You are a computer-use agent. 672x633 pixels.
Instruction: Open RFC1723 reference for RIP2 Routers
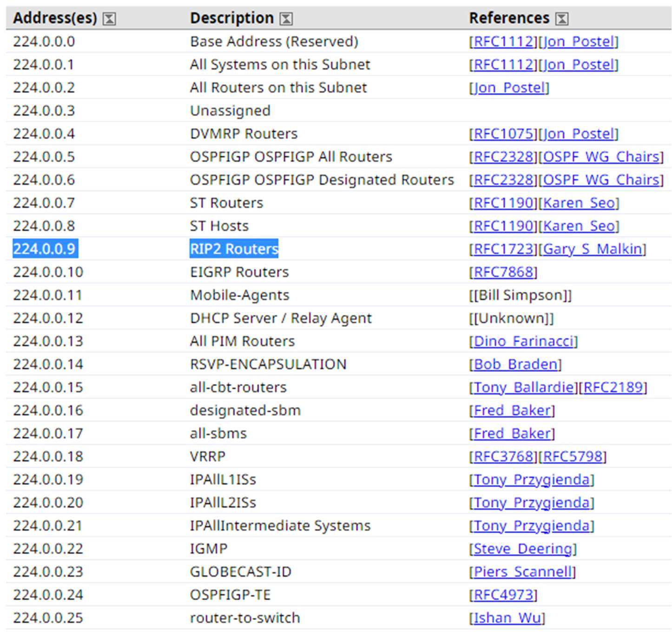pos(503,249)
